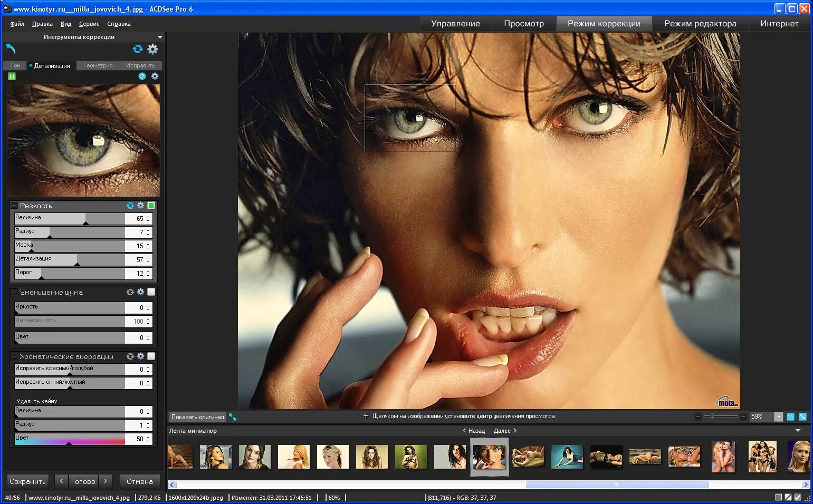This screenshot has width=813, height=504.
Task: Click the Порог value 12 stepper
Action: click(x=148, y=274)
